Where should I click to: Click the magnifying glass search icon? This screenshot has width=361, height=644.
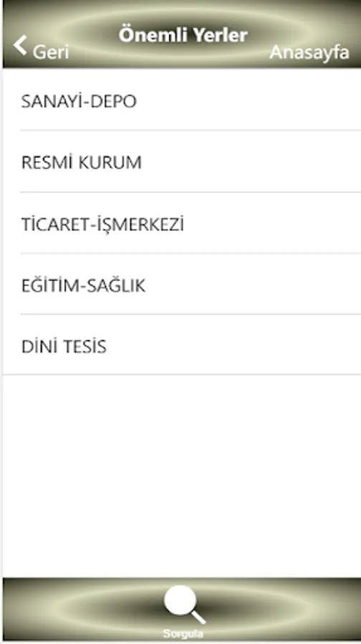pyautogui.click(x=185, y=604)
